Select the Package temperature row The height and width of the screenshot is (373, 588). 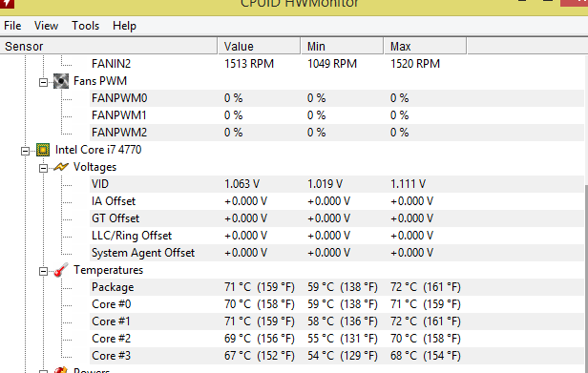click(337, 287)
